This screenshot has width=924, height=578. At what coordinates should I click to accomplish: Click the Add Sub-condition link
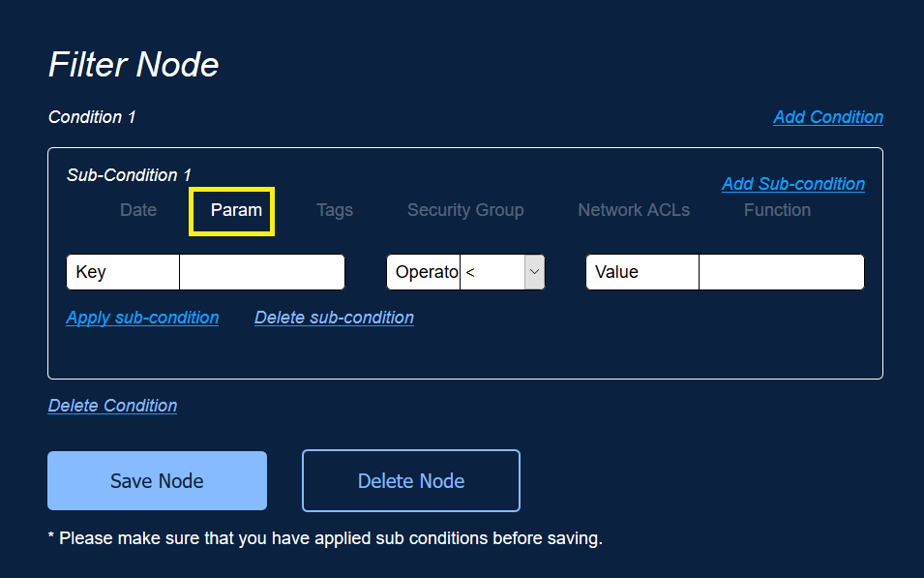click(793, 183)
